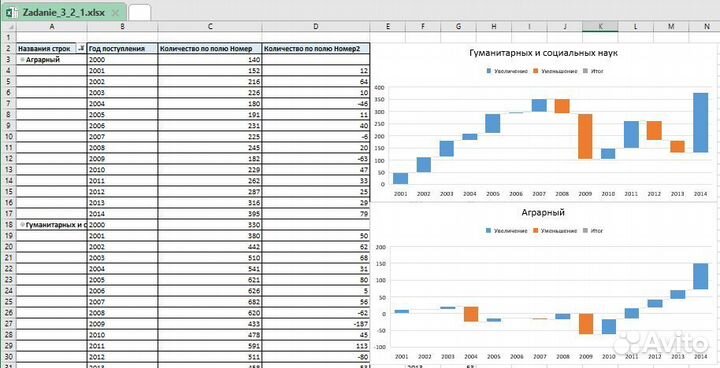
Task: Select the year 2009 cell in row 27
Action: click(x=122, y=324)
